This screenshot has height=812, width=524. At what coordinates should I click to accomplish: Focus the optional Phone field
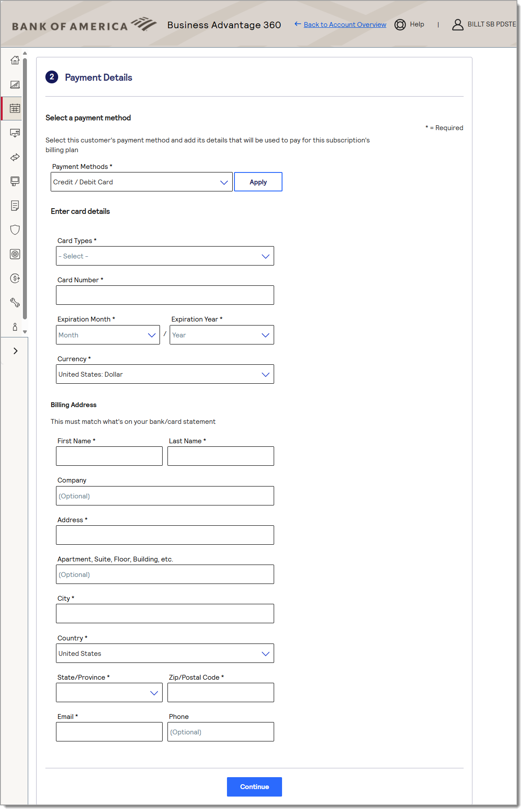click(x=221, y=732)
